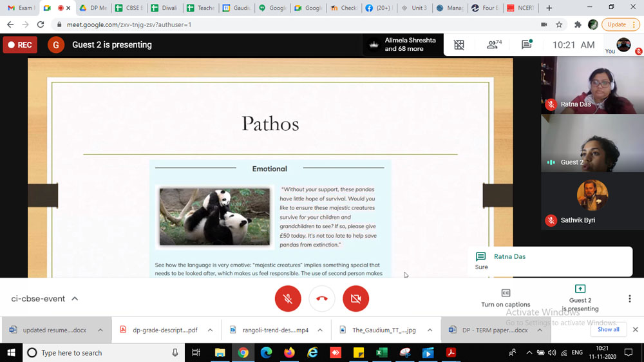644x362 pixels.
Task: Click Chrome Update button
Action: pos(620,24)
